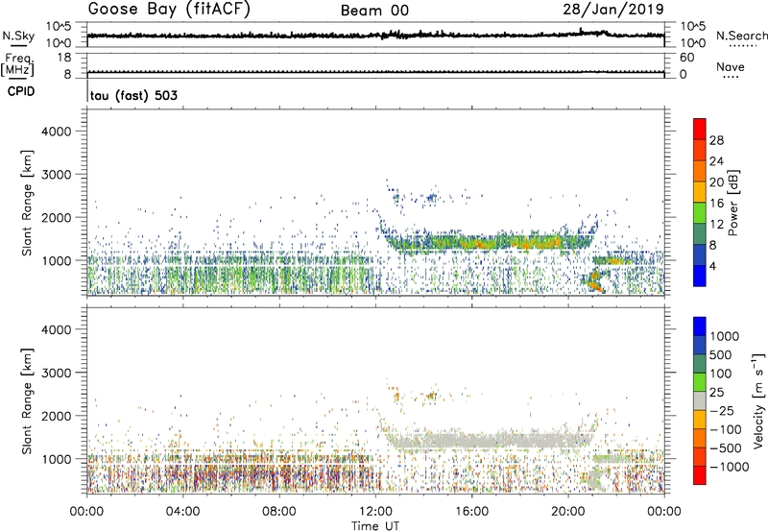Click the "Nave" legend label
768x532 pixels.
click(731, 67)
